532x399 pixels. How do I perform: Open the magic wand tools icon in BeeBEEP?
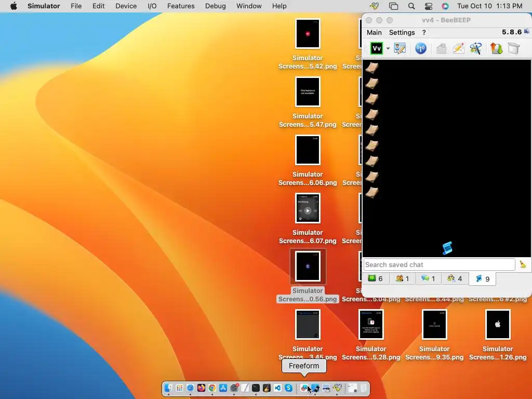pos(476,48)
